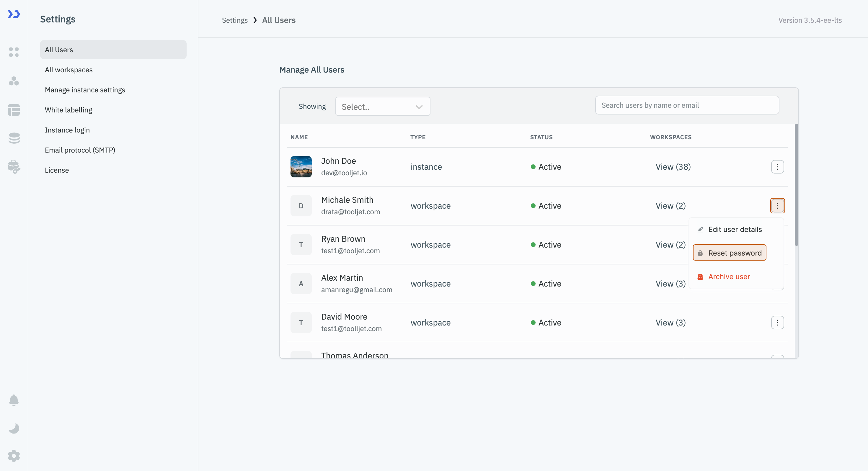
Task: Toggle dark mode moon icon
Action: 14,428
